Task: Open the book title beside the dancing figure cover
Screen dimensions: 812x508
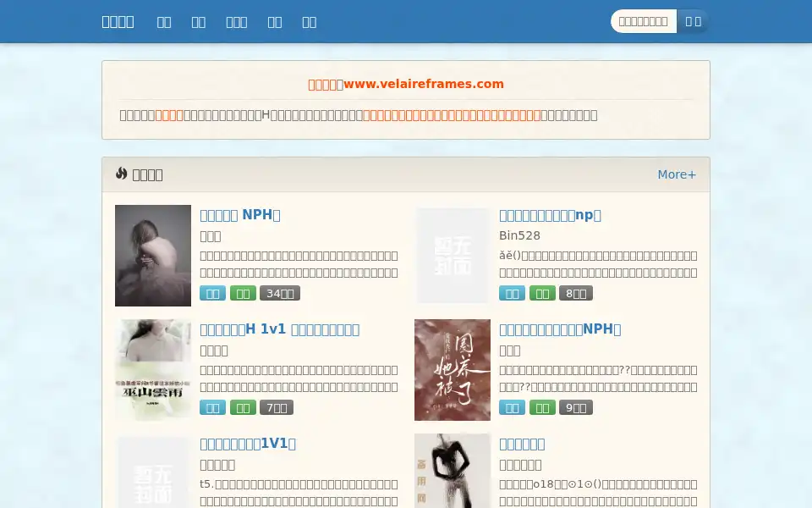Action: 522,444
